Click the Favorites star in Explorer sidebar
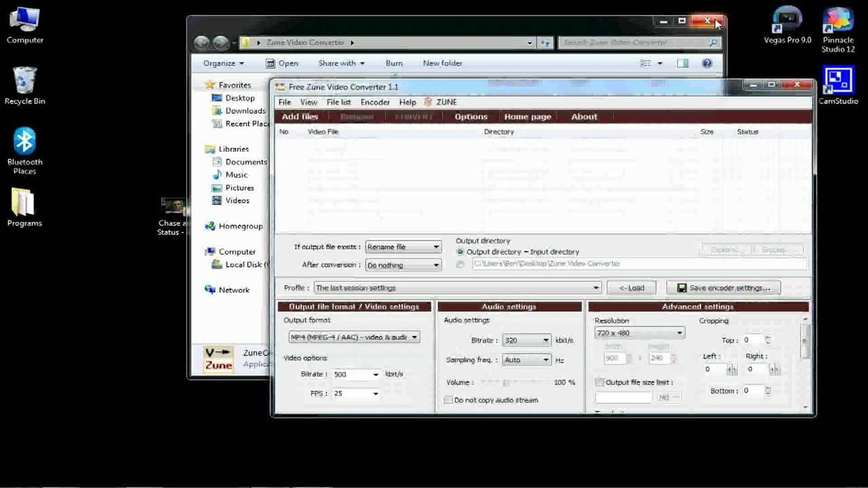 (210, 85)
